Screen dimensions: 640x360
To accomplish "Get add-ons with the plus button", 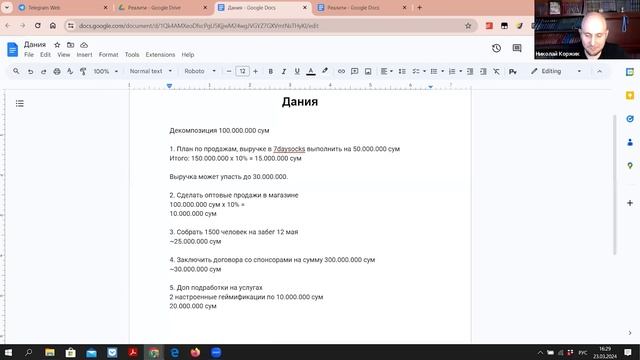I will coord(630,203).
